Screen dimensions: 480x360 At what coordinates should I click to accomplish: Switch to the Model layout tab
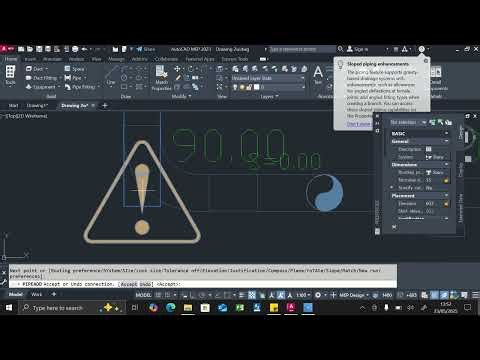(16, 294)
